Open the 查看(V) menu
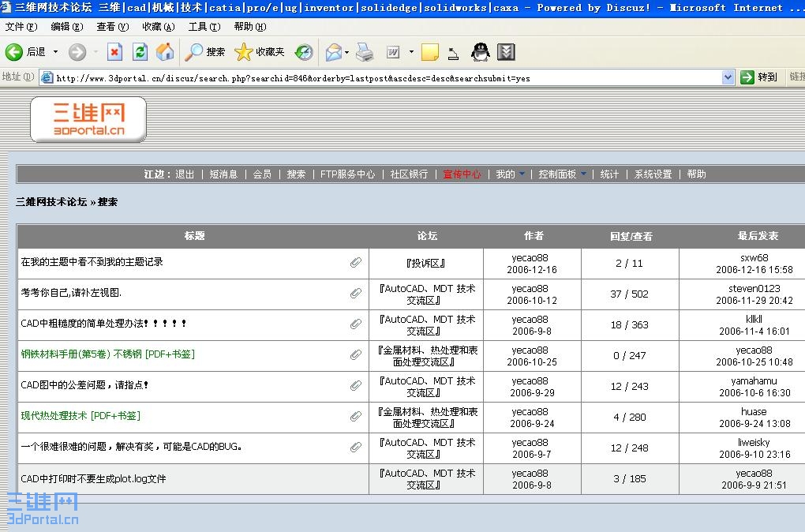The image size is (805, 532). pos(112,26)
